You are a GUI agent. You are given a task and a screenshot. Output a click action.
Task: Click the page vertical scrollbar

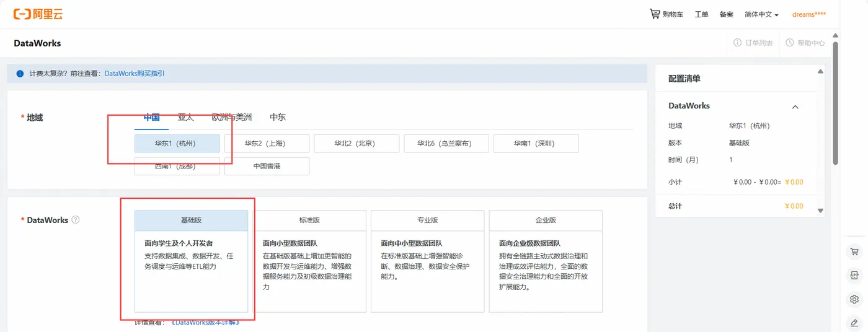pyautogui.click(x=836, y=103)
